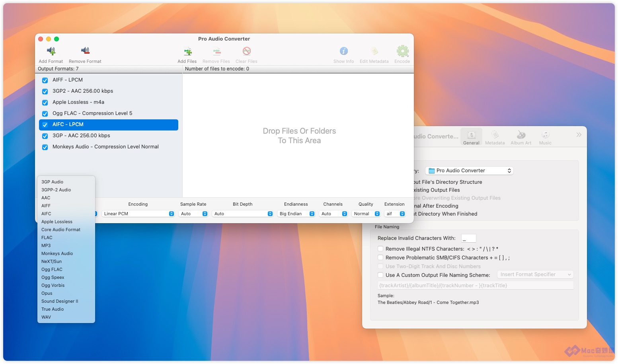Choose AIFF from format menu
618x364 pixels.
click(66, 206)
